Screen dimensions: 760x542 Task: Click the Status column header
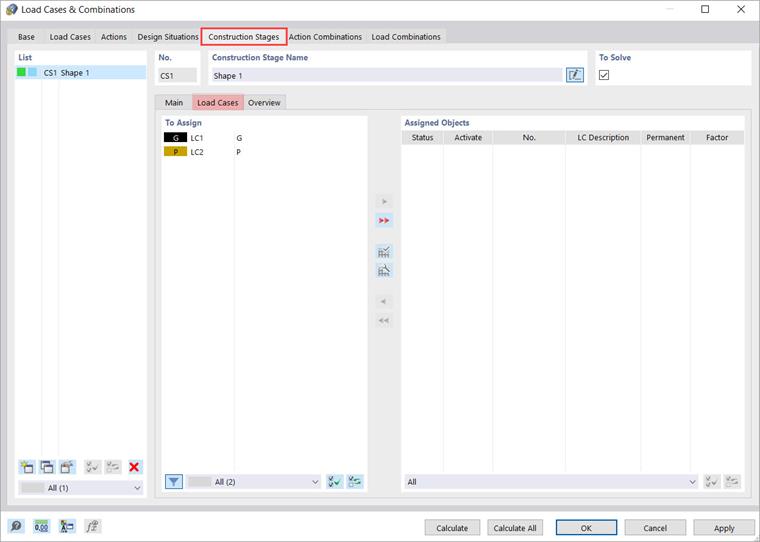pyautogui.click(x=422, y=138)
